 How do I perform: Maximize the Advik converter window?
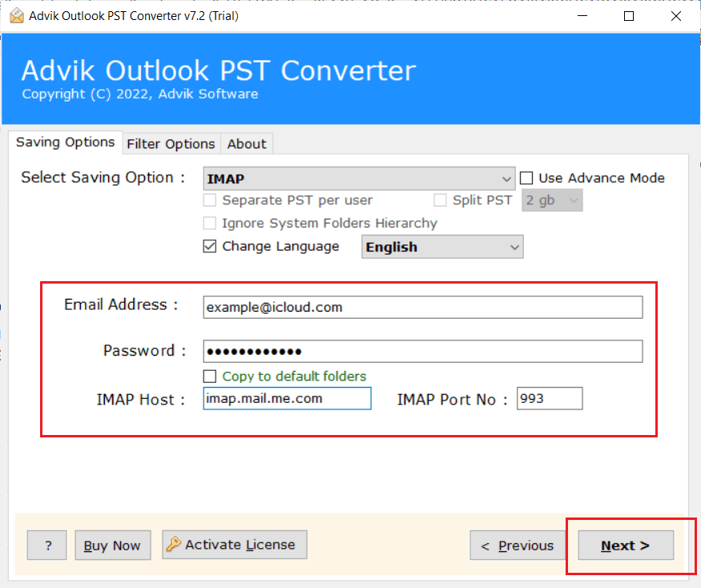(x=629, y=16)
